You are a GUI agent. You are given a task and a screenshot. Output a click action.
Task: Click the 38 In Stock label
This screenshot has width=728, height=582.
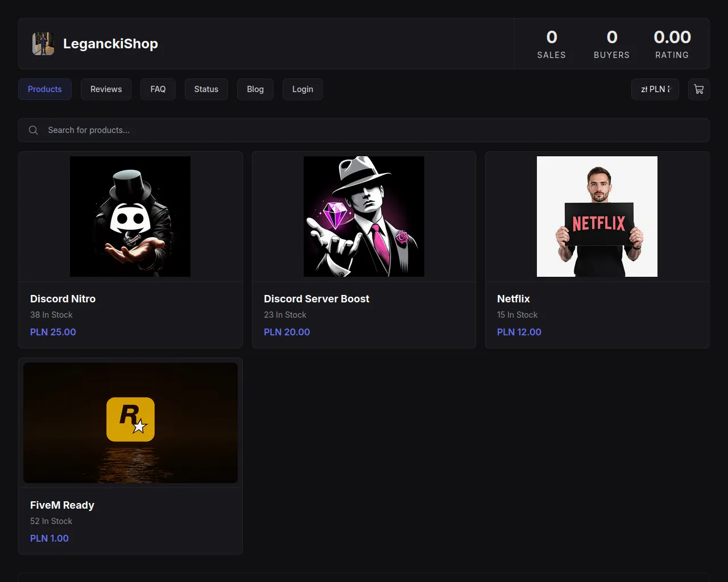coord(51,315)
